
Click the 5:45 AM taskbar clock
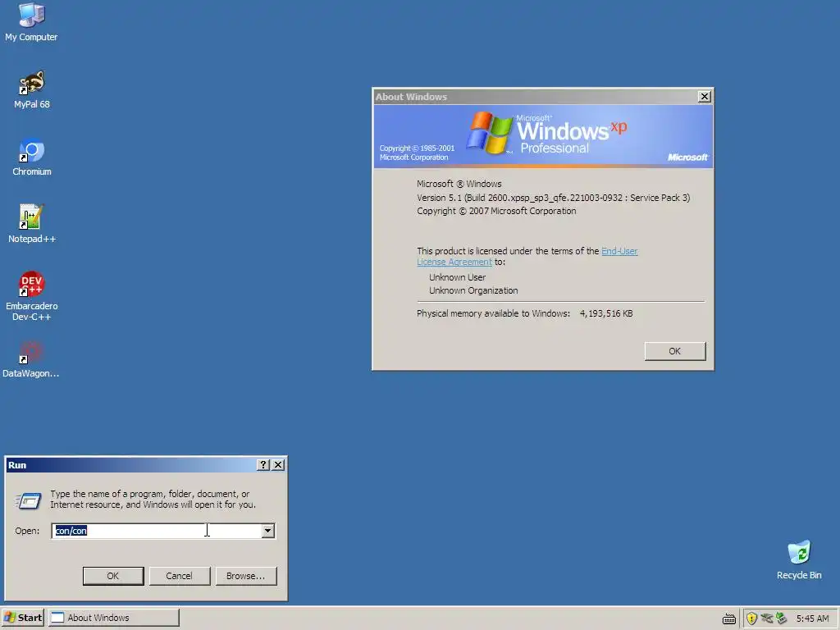(812, 619)
